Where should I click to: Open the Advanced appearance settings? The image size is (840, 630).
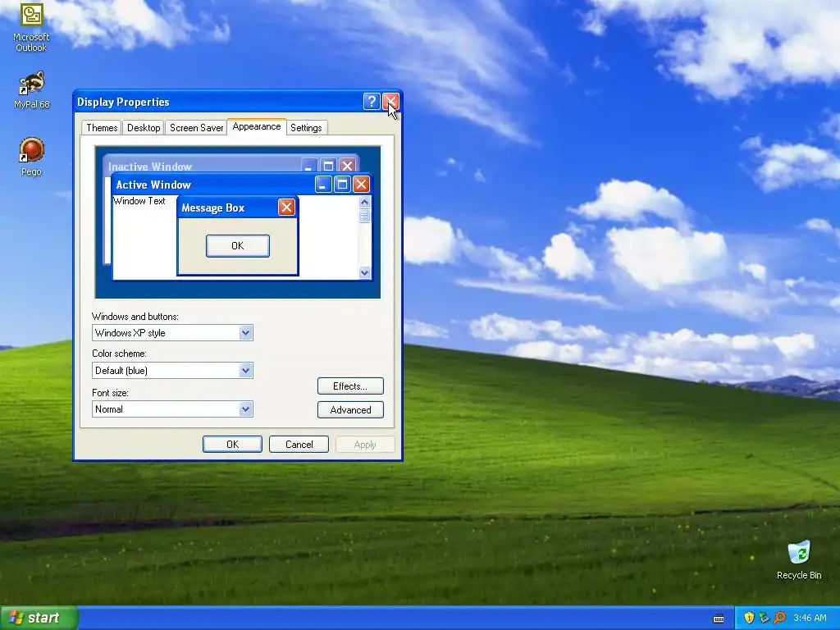[350, 410]
